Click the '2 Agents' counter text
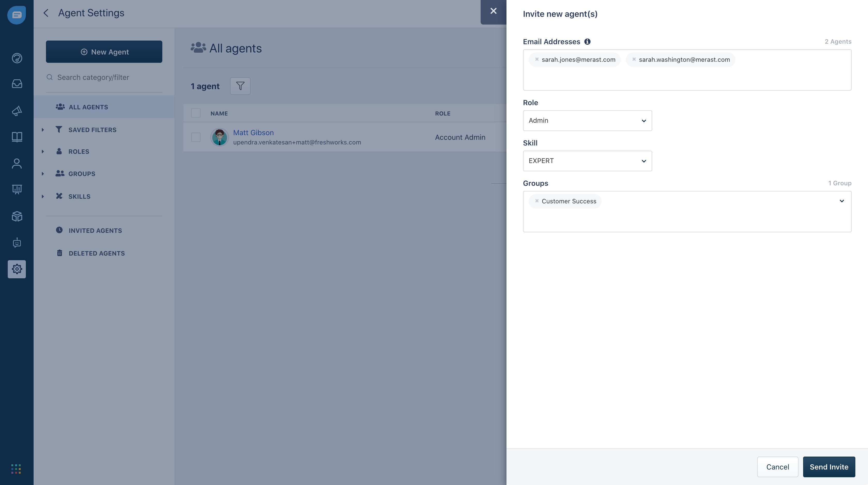 click(x=838, y=41)
